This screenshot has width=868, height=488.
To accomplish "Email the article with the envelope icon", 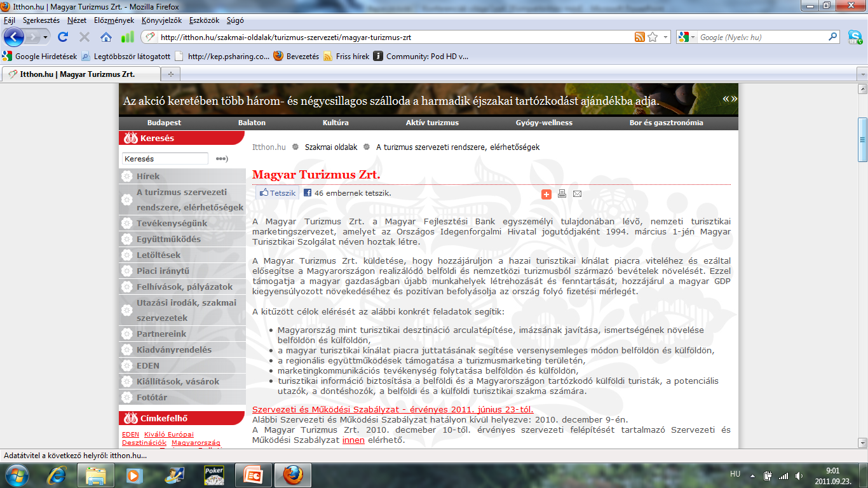I will click(577, 194).
